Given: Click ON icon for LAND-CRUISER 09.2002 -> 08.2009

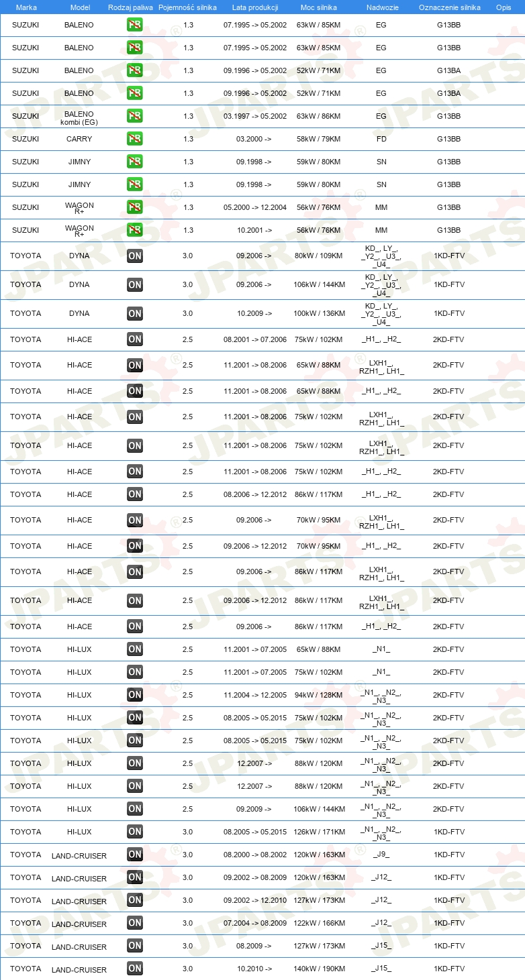Looking at the screenshot, I should 135,877.
